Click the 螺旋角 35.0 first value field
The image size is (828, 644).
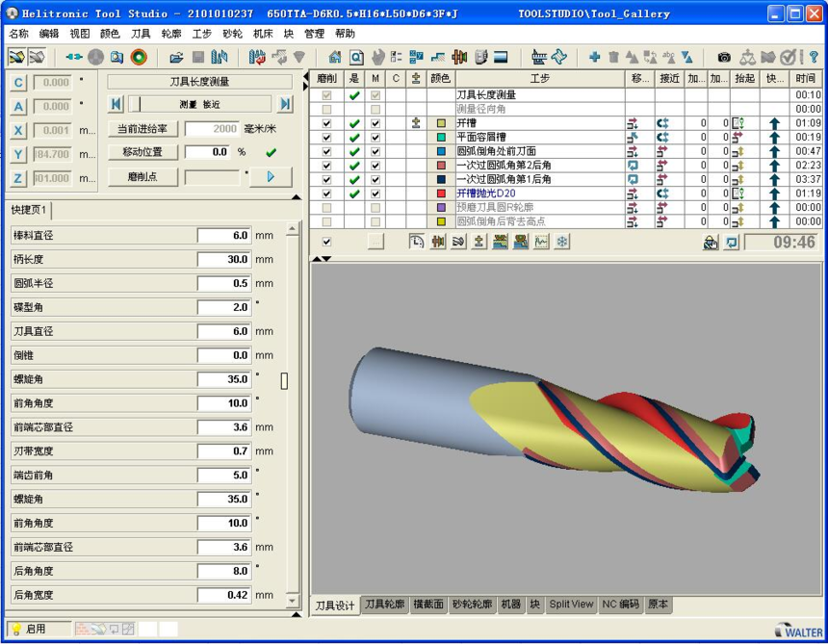tap(224, 379)
